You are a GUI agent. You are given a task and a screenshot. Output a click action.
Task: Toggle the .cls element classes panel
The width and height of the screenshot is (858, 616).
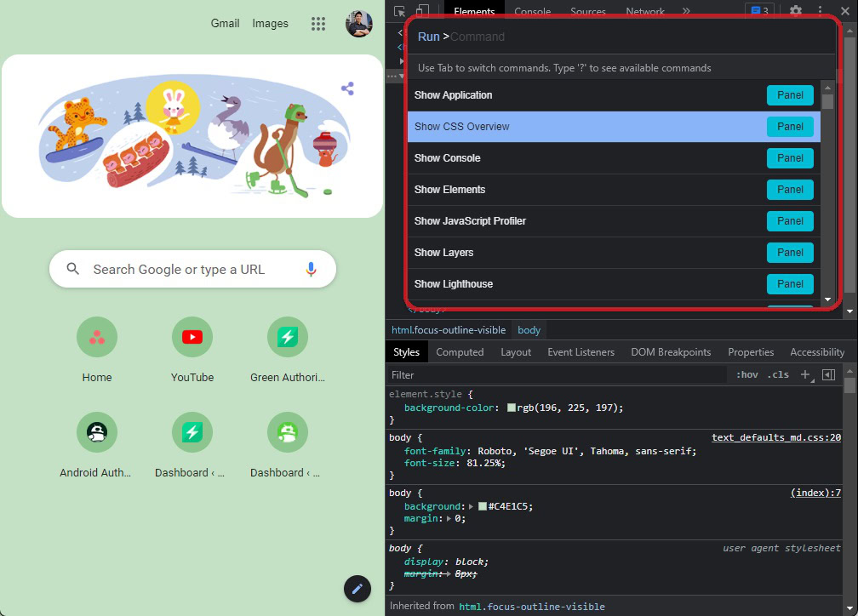pyautogui.click(x=778, y=374)
